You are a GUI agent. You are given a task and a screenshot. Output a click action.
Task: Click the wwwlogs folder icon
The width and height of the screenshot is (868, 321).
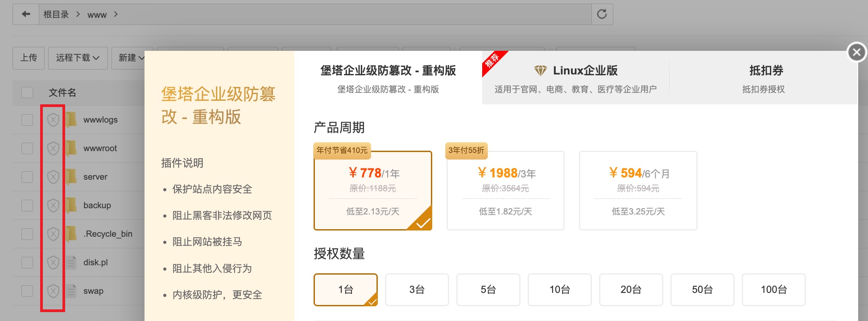71,119
